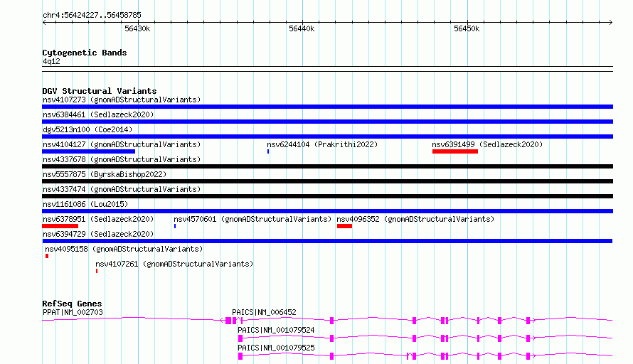Viewport: 633px width, 364px height.
Task: Click the black nsv4337474 variant bar
Action: [327, 196]
